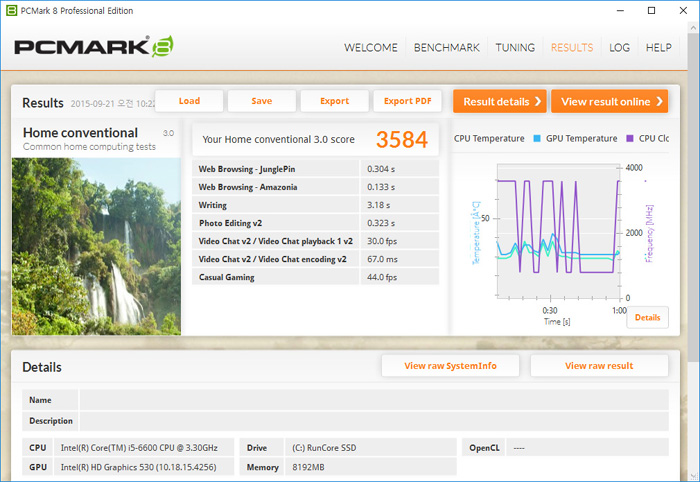Select the RESULTS tab

572,48
